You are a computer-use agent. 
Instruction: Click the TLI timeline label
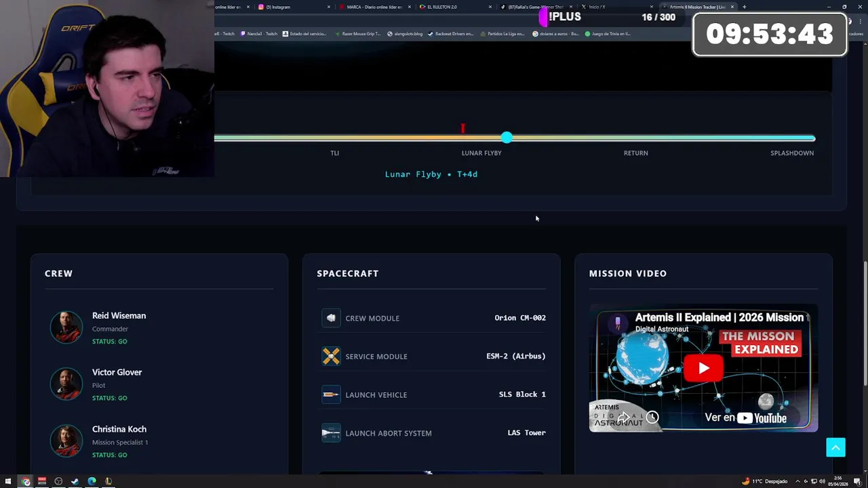click(334, 153)
